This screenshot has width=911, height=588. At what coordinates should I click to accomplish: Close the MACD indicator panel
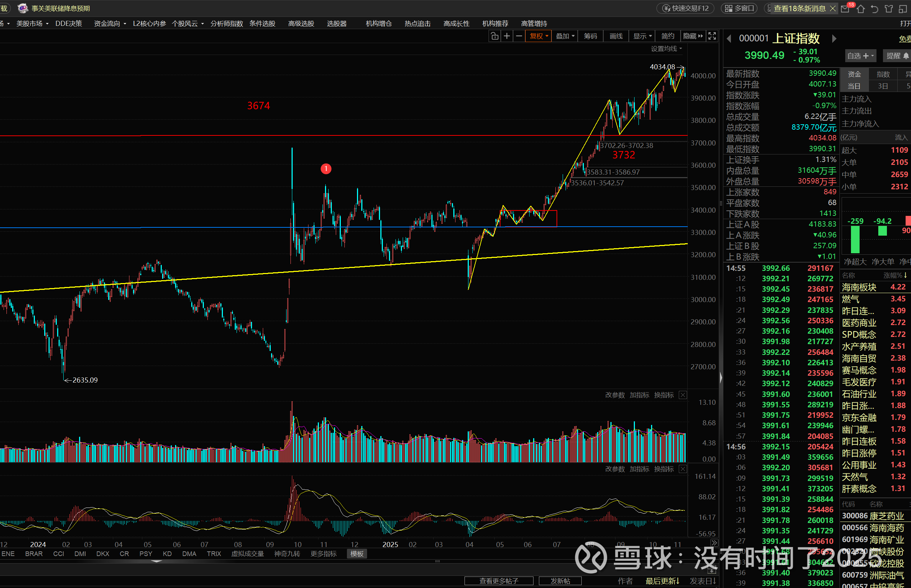click(x=683, y=469)
